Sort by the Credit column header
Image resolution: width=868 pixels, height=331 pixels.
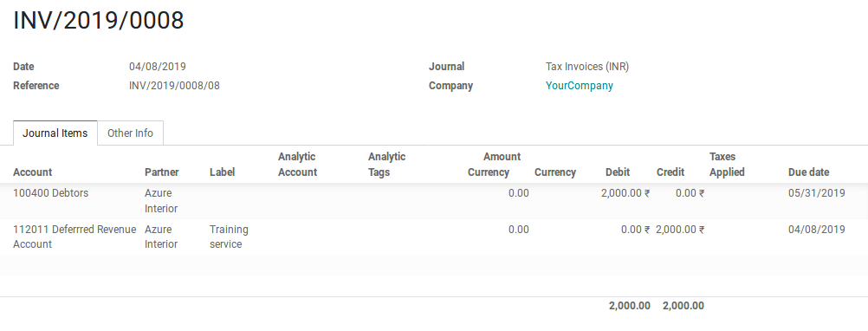pos(670,172)
